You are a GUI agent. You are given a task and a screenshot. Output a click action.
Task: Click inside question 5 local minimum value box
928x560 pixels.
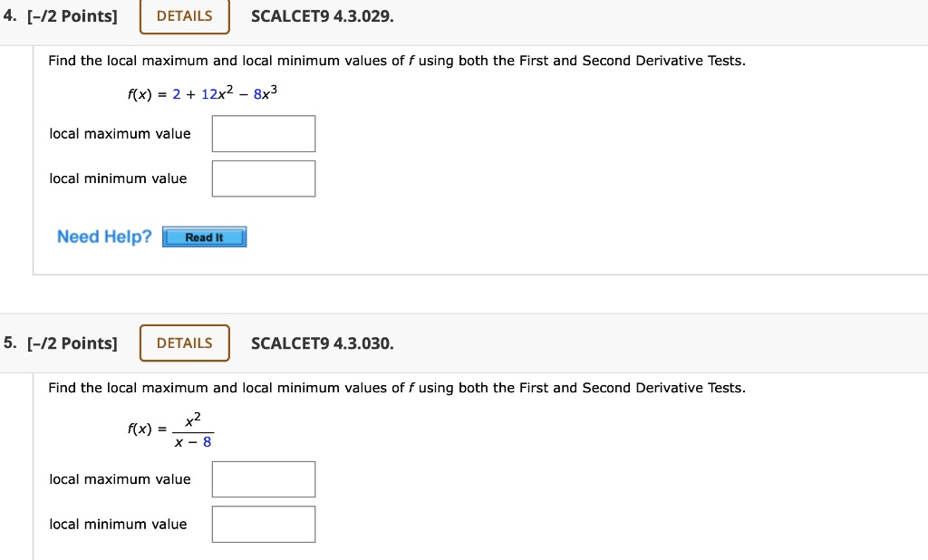(x=263, y=524)
